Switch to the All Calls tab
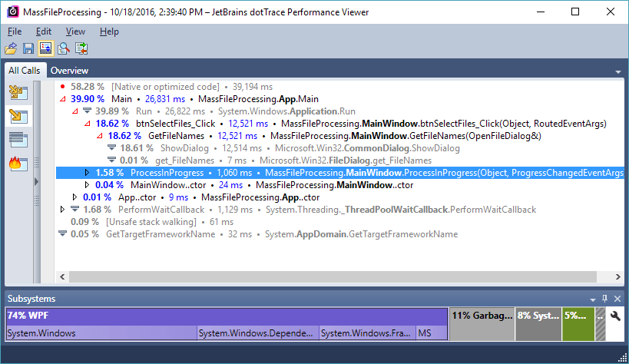The width and height of the screenshot is (629, 364). point(25,70)
